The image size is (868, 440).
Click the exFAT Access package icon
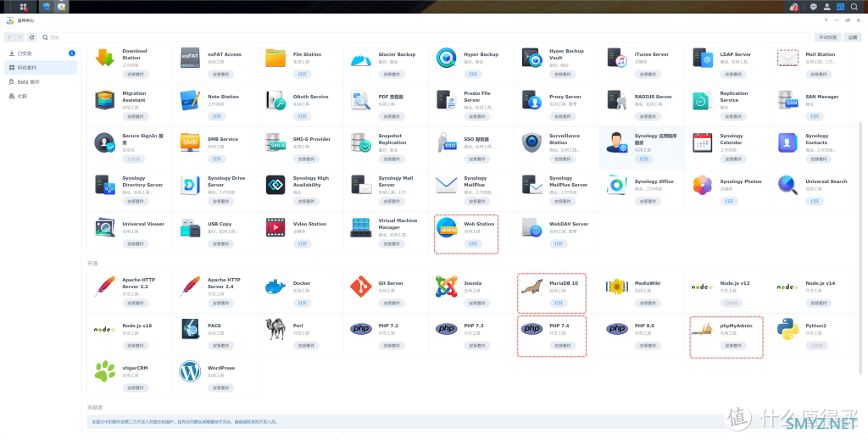click(190, 58)
